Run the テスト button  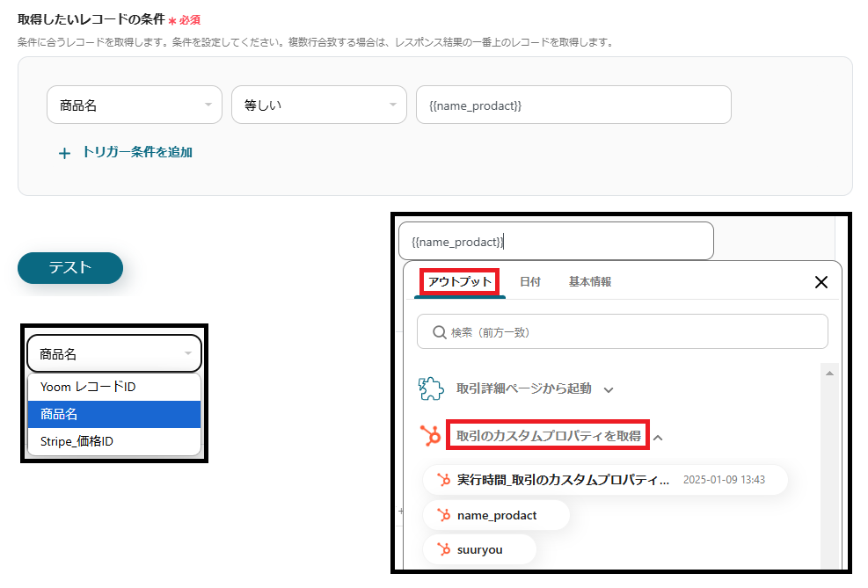[70, 268]
